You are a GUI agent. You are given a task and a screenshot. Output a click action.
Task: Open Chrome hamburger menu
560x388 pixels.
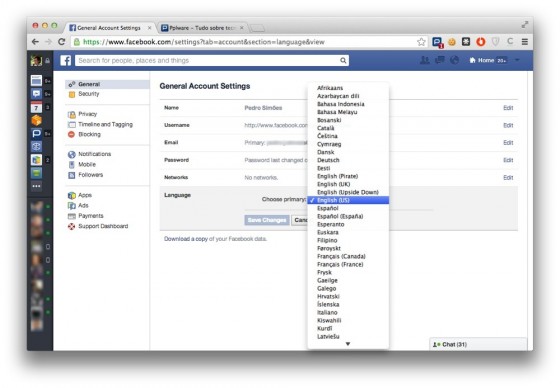click(525, 42)
